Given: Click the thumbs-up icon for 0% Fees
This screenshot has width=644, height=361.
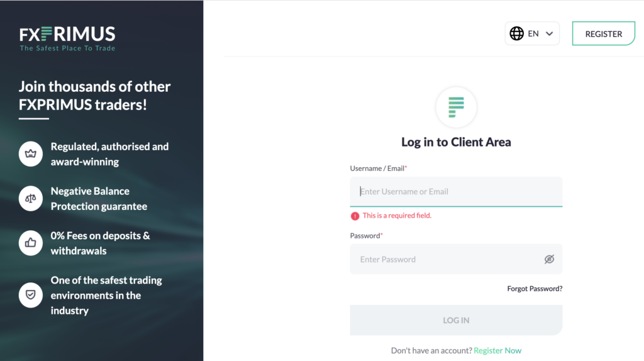Looking at the screenshot, I should click(x=31, y=243).
